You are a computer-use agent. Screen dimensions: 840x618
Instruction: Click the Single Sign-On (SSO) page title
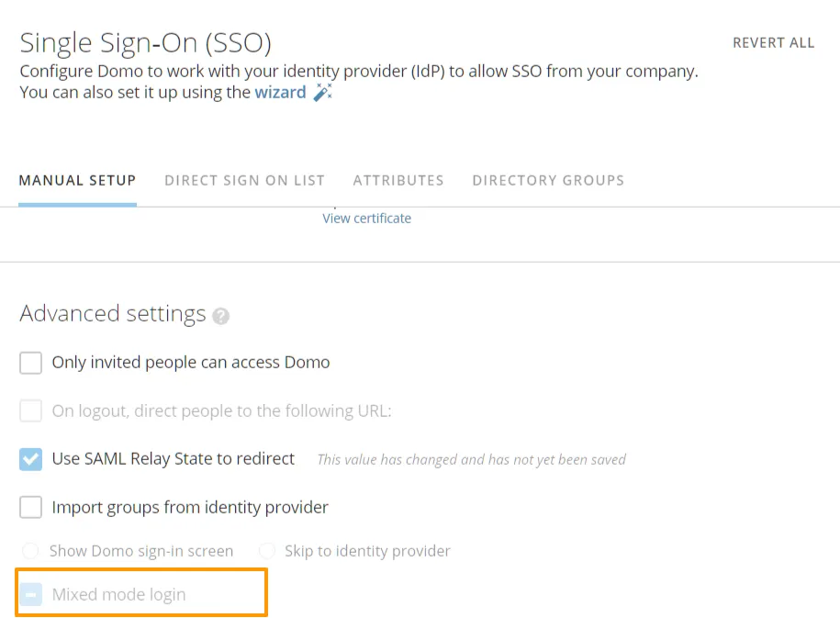pos(145,42)
